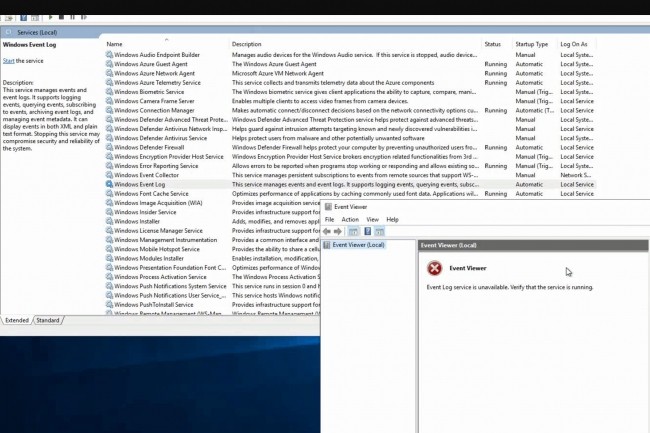Click the gear icon beside Windows Font Cache Service
The width and height of the screenshot is (650, 433).
pyautogui.click(x=109, y=194)
